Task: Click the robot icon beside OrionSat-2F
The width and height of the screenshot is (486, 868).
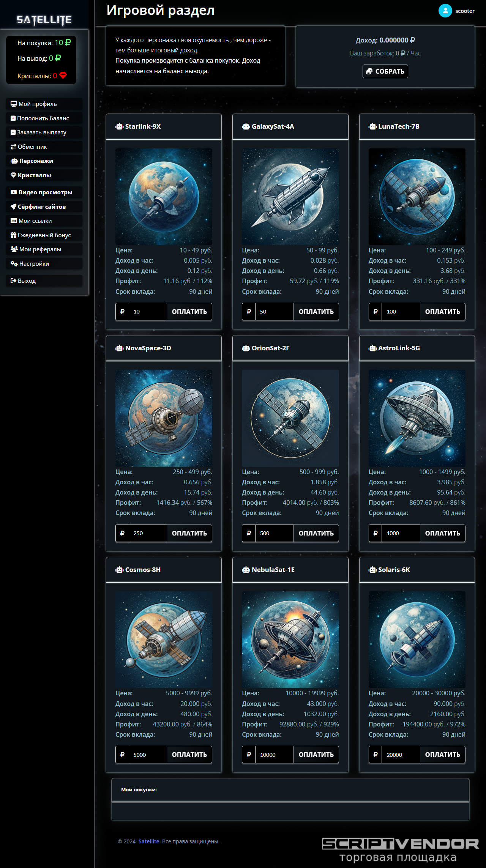Action: [246, 348]
